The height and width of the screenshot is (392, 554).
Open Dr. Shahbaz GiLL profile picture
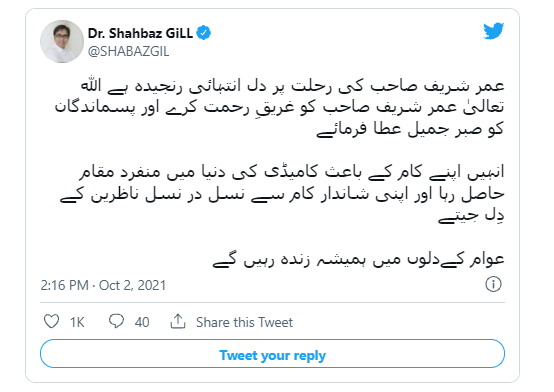[x=62, y=41]
